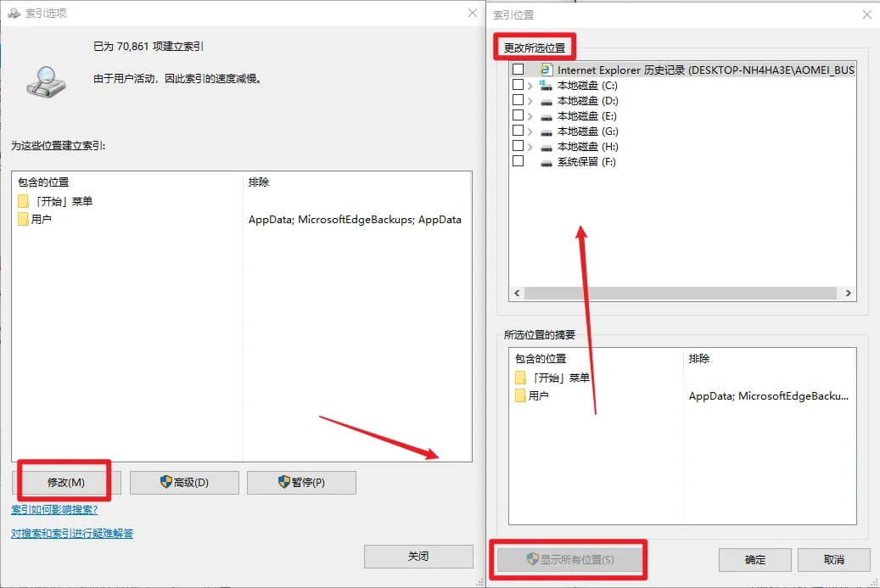
Task: Click the 用户 folder icon in summary list
Action: click(x=520, y=396)
